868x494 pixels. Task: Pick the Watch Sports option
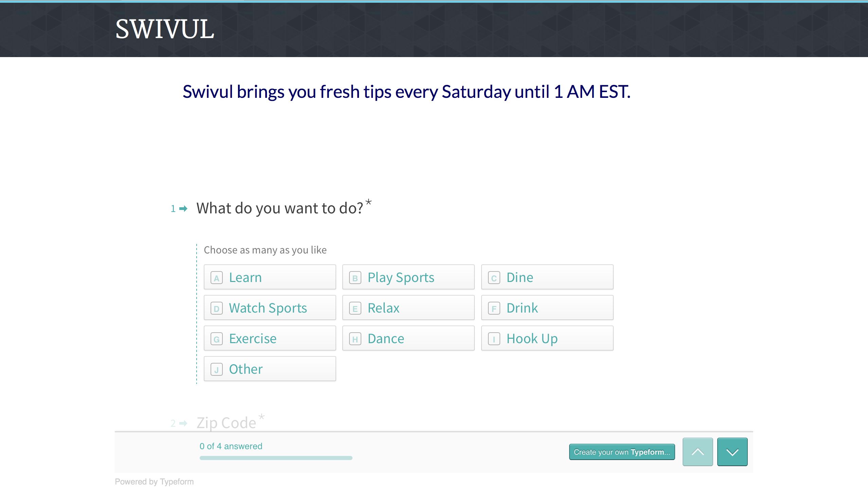[x=270, y=308]
